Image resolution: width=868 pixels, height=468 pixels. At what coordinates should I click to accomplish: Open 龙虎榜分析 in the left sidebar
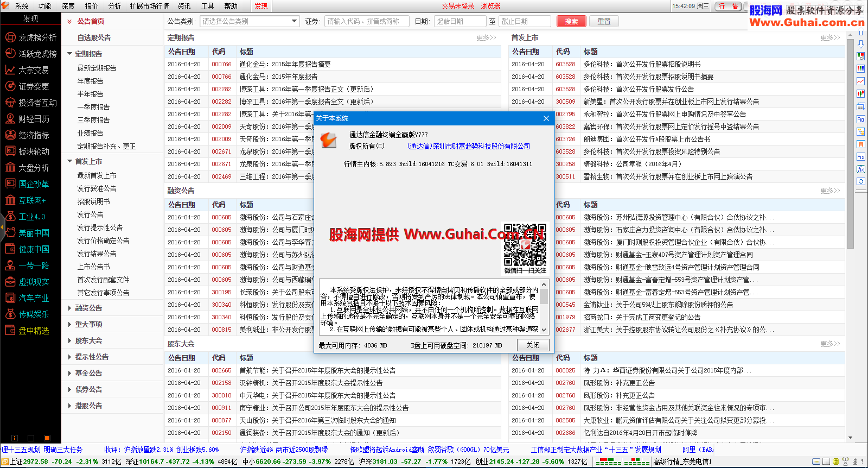coord(31,37)
